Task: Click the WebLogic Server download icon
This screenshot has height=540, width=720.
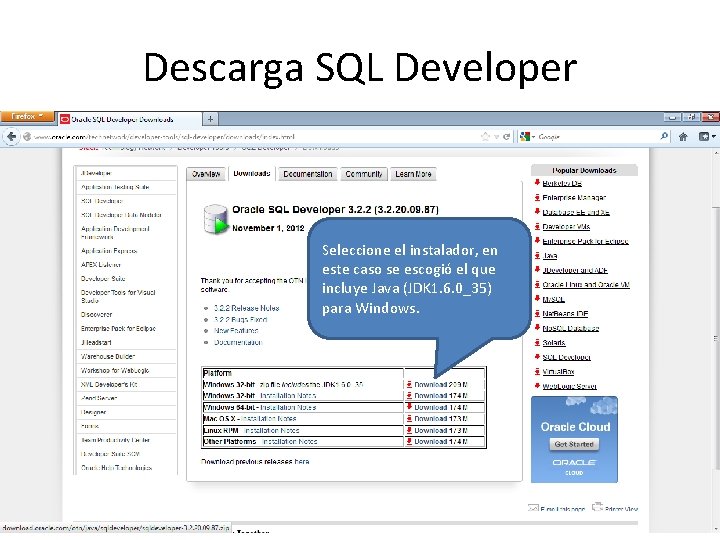Action: point(537,386)
